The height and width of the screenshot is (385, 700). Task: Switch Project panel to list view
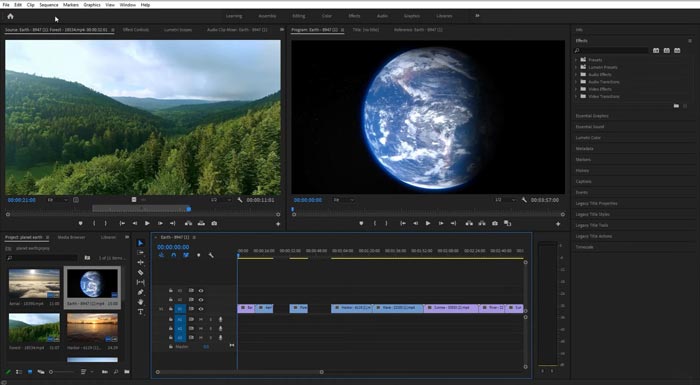coord(19,372)
